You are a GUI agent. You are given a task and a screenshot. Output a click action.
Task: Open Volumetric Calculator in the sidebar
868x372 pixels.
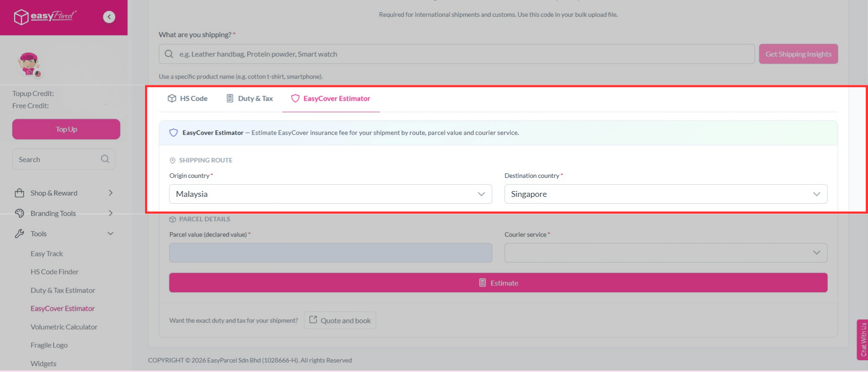(64, 327)
